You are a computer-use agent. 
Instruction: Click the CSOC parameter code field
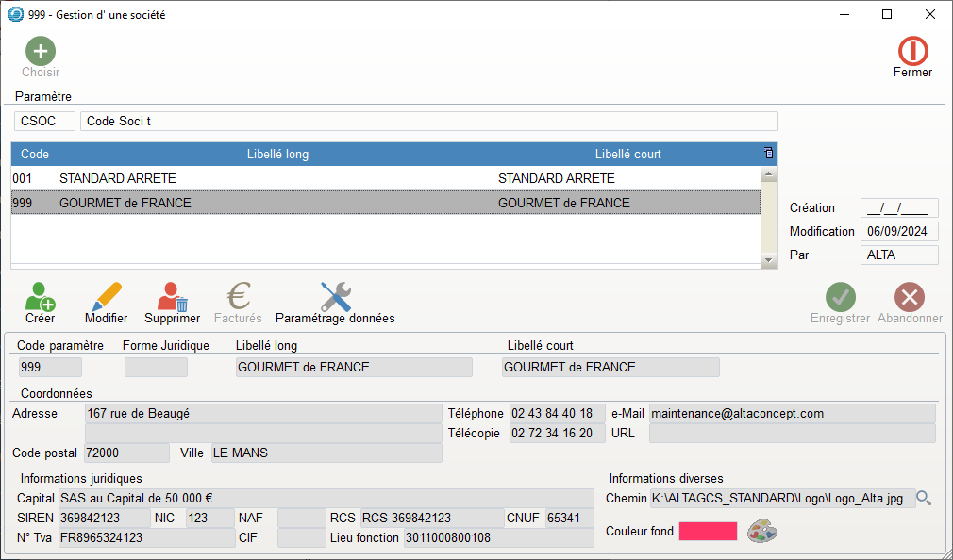(44, 122)
